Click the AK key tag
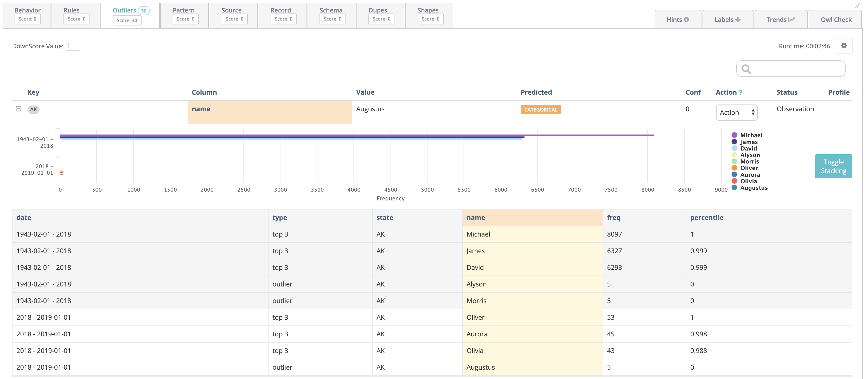 pos(33,109)
